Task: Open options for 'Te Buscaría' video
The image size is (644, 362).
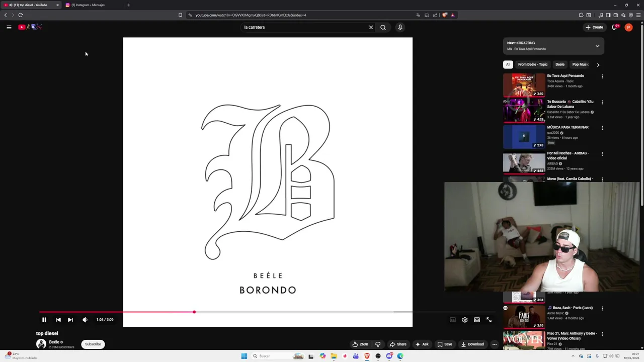Action: [x=602, y=102]
